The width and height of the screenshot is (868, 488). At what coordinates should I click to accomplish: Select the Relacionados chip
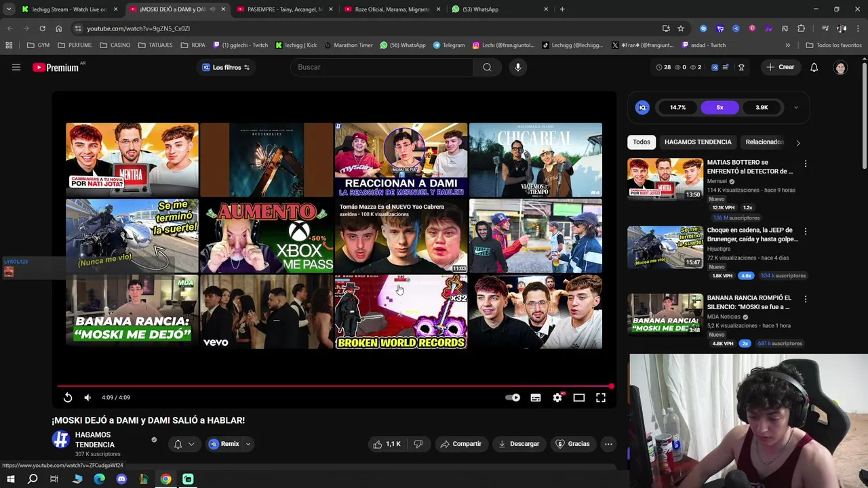tap(764, 142)
